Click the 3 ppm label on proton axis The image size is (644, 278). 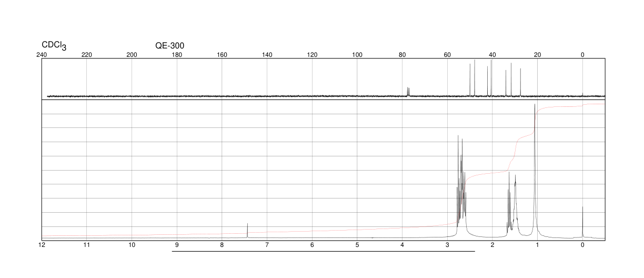click(x=447, y=245)
